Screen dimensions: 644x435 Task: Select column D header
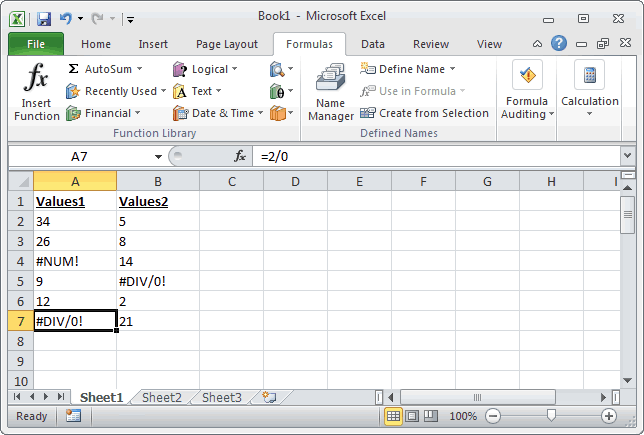[x=295, y=181]
